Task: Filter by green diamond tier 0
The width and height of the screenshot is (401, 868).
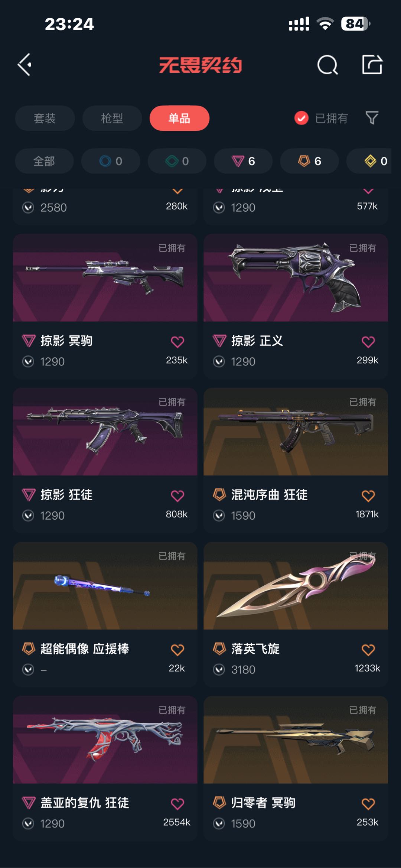Action: coord(177,161)
